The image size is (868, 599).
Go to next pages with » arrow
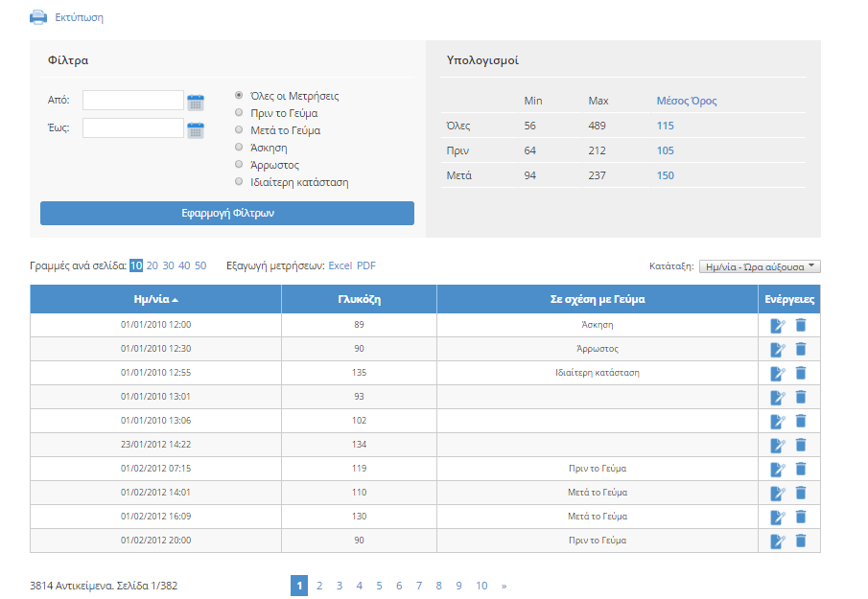click(504, 586)
